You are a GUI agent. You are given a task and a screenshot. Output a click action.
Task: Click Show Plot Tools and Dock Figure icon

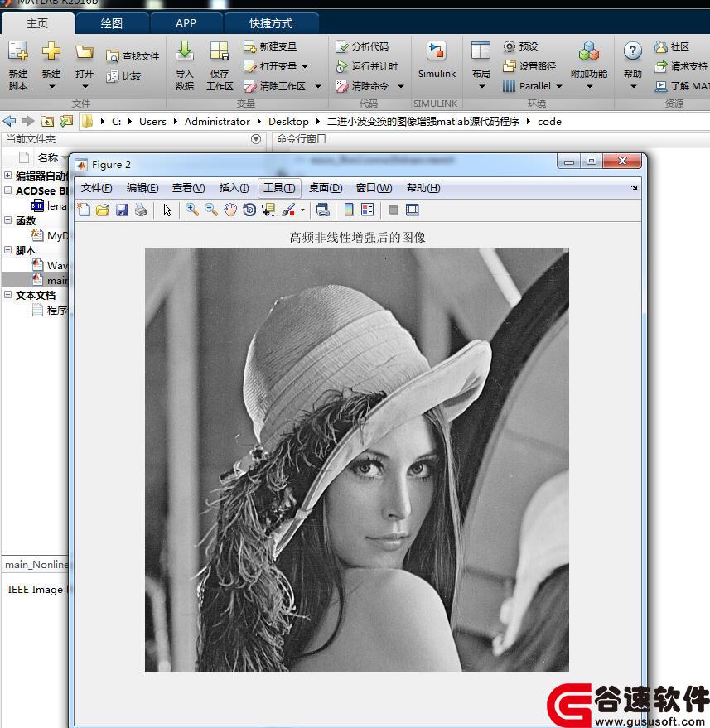[413, 210]
